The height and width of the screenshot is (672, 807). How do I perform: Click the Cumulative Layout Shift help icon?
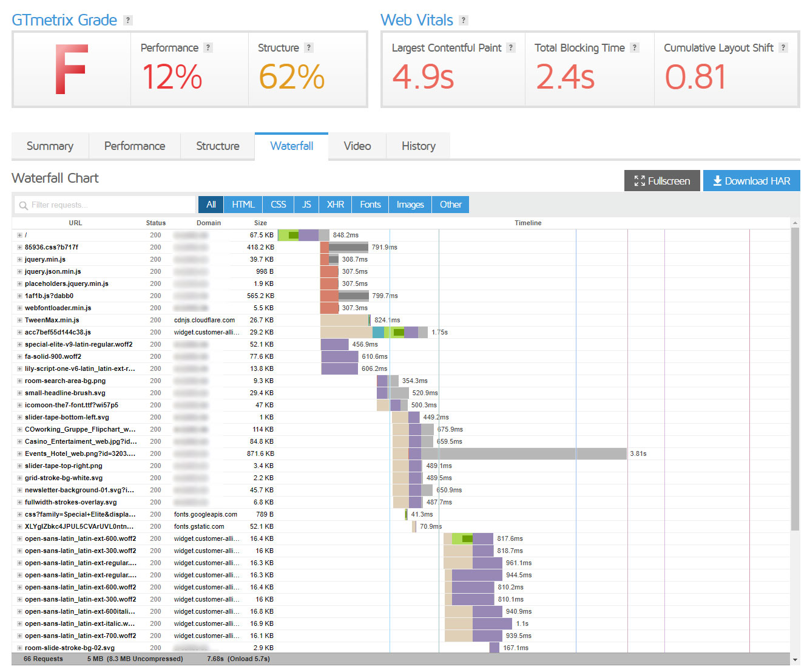783,47
